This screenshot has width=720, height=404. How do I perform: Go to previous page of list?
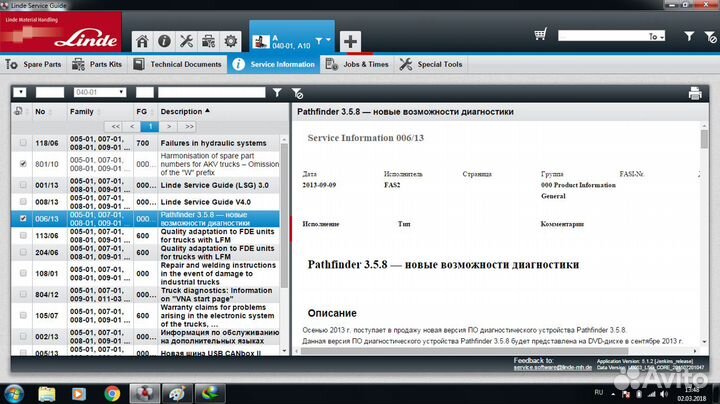132,126
